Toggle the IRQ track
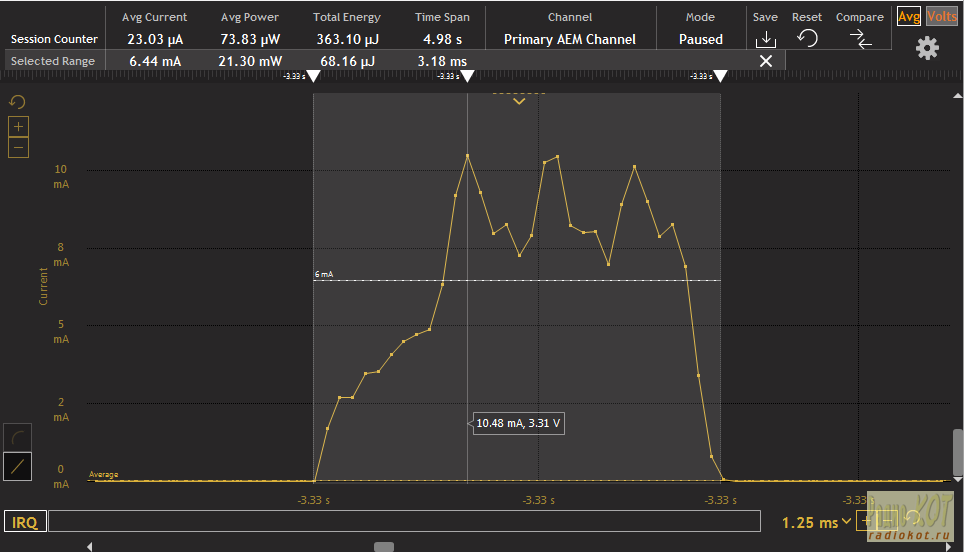The image size is (964, 552). coord(24,522)
